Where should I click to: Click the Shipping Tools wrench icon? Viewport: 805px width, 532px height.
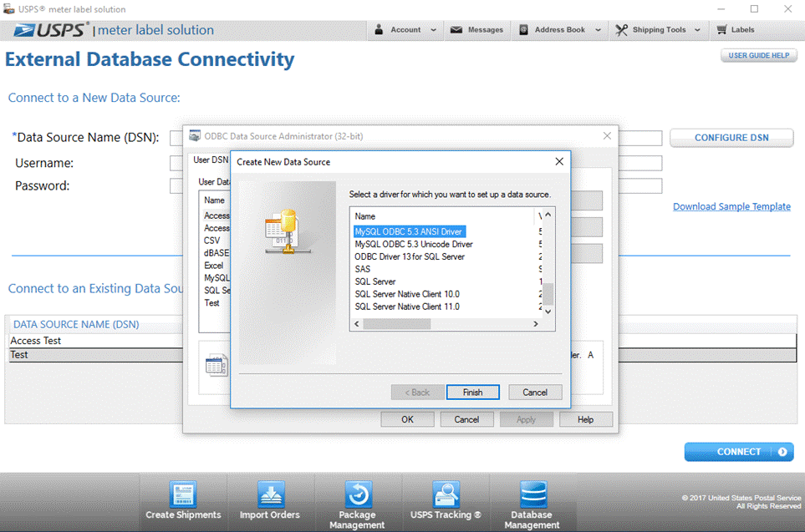point(621,30)
